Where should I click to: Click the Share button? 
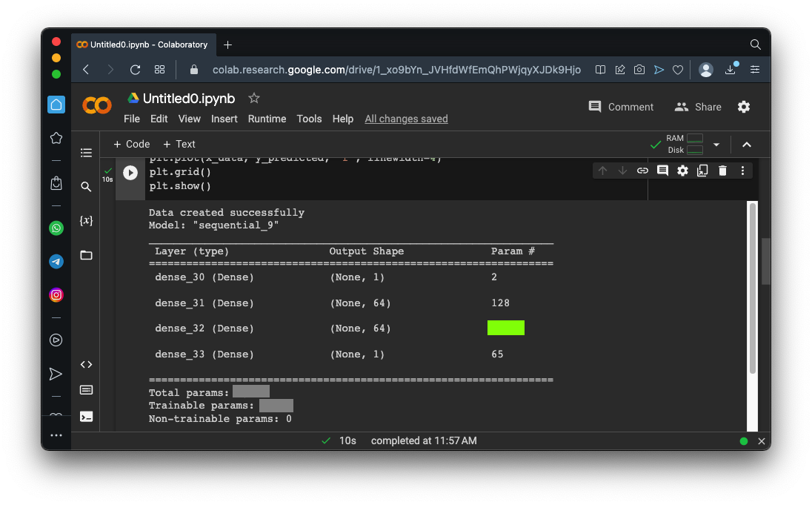[x=698, y=107]
